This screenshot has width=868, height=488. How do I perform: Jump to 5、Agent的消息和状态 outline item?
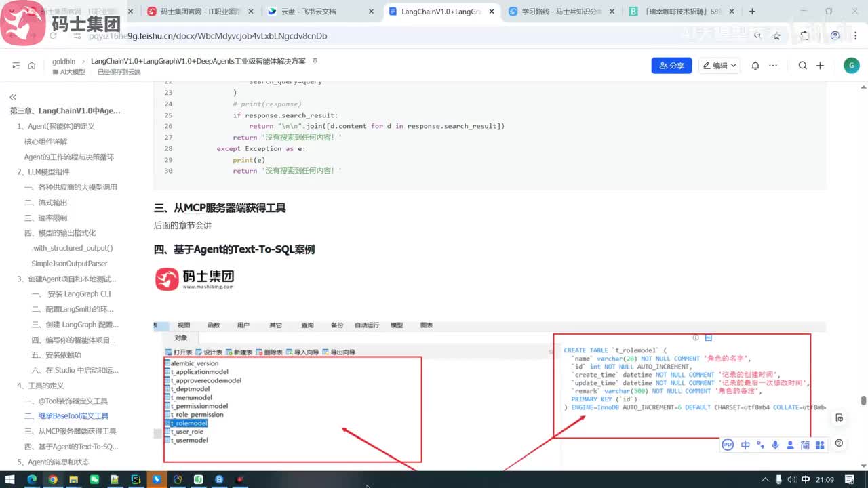(53, 462)
